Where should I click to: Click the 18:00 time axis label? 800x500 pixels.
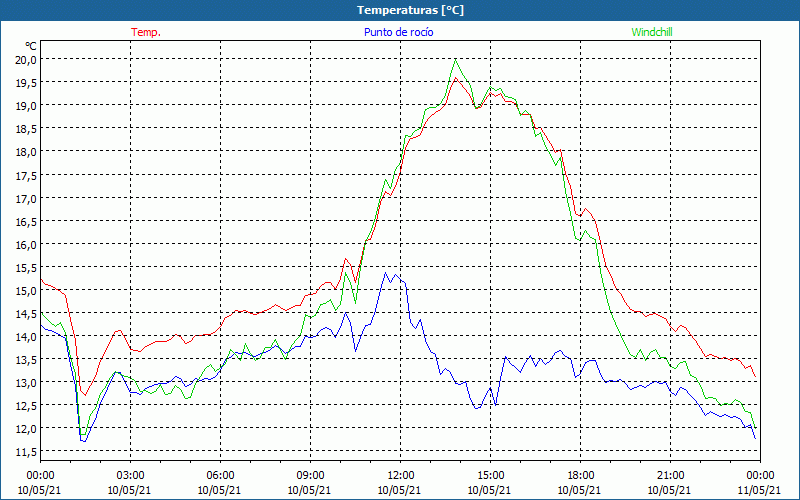coord(580,476)
